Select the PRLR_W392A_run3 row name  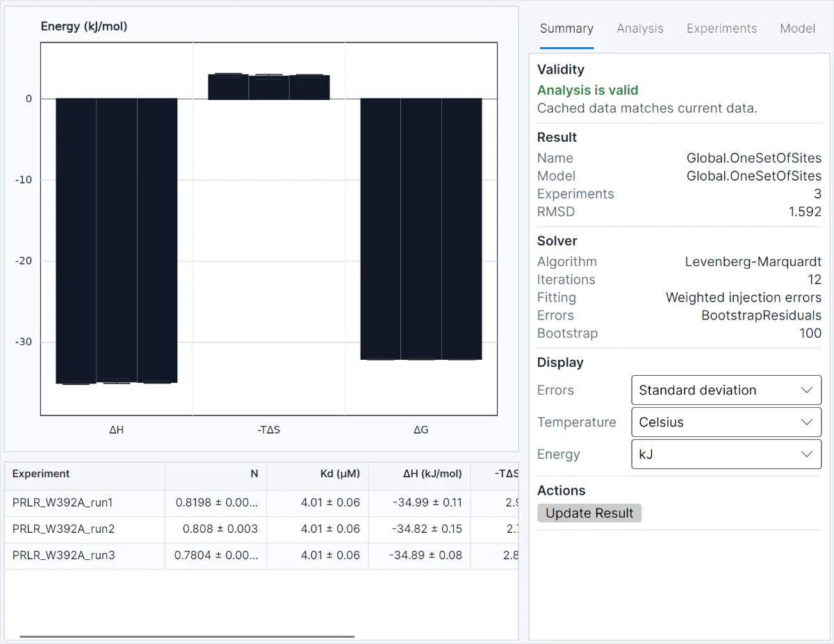pos(63,555)
